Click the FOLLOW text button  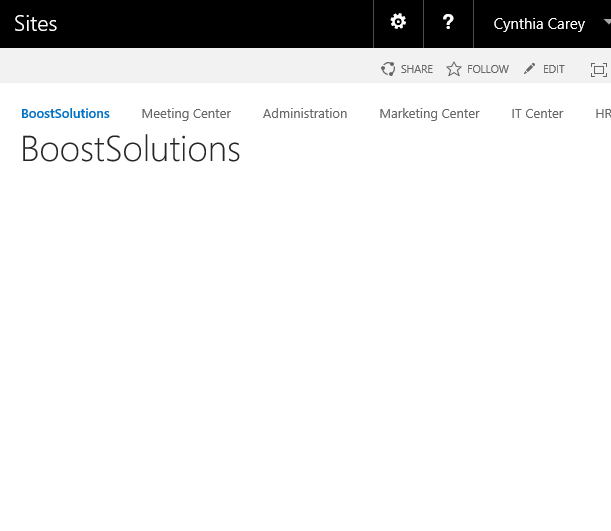488,69
